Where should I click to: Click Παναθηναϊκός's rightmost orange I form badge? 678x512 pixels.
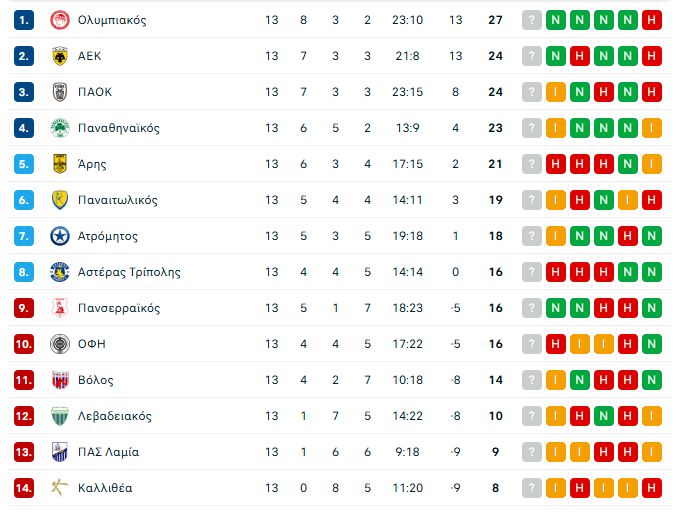(652, 128)
